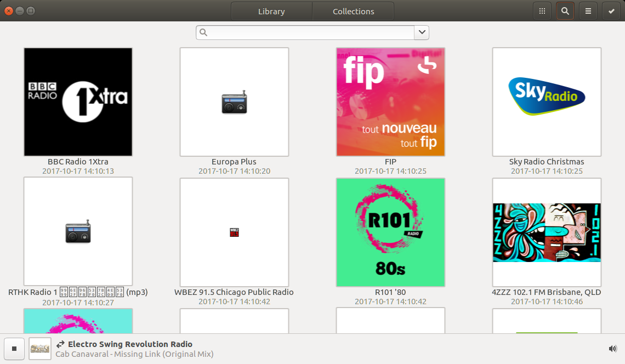Viewport: 625px width, 364px height.
Task: Toggle the search button in header bar
Action: coord(565,11)
